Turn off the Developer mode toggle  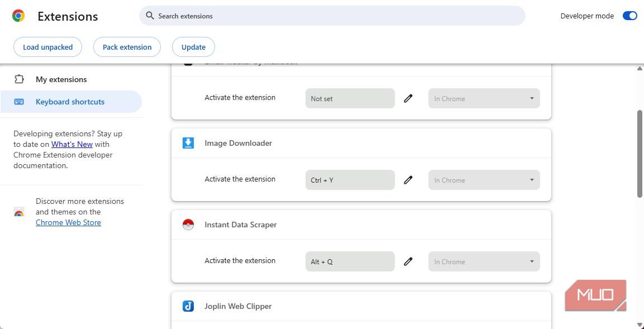coord(629,16)
